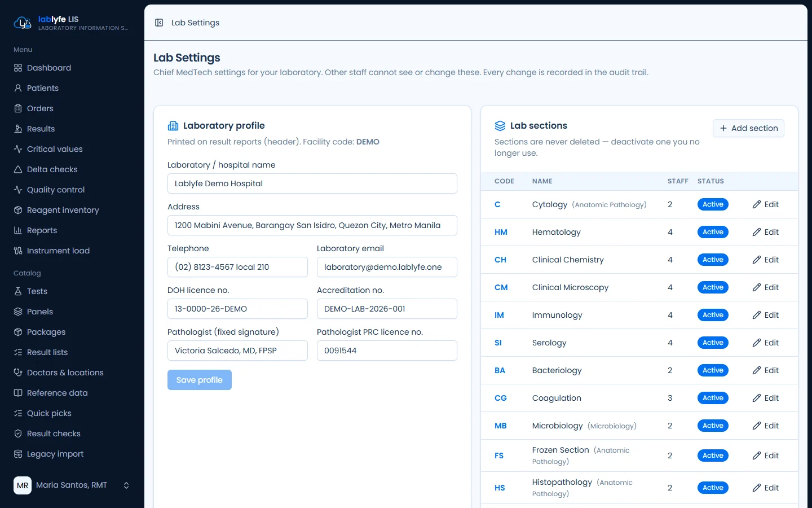Edit the Cytology section

pyautogui.click(x=765, y=204)
